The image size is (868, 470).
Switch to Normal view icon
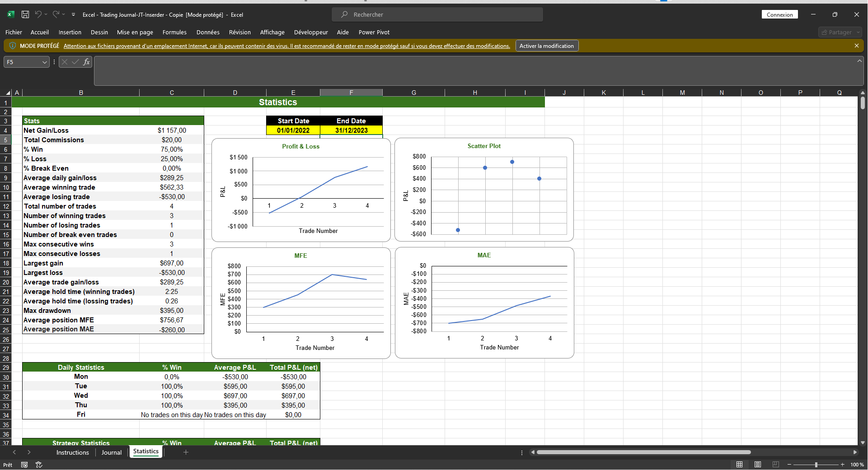[x=739, y=465]
